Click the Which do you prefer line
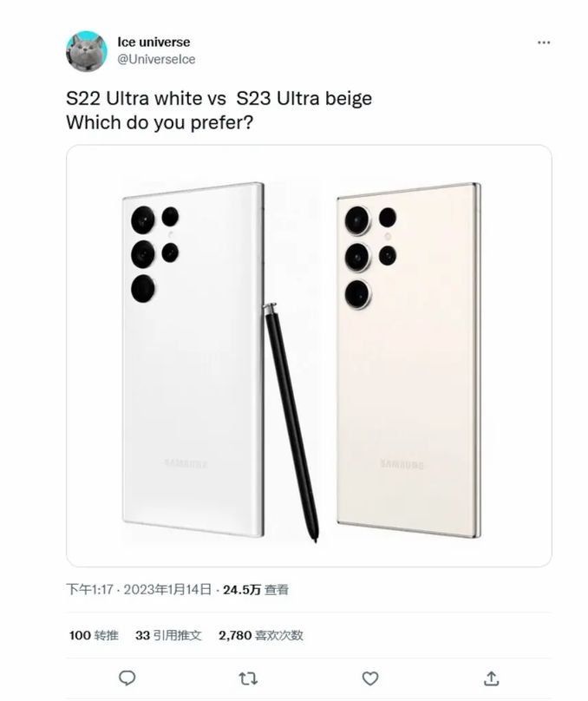This screenshot has height=701, width=588. pos(160,122)
